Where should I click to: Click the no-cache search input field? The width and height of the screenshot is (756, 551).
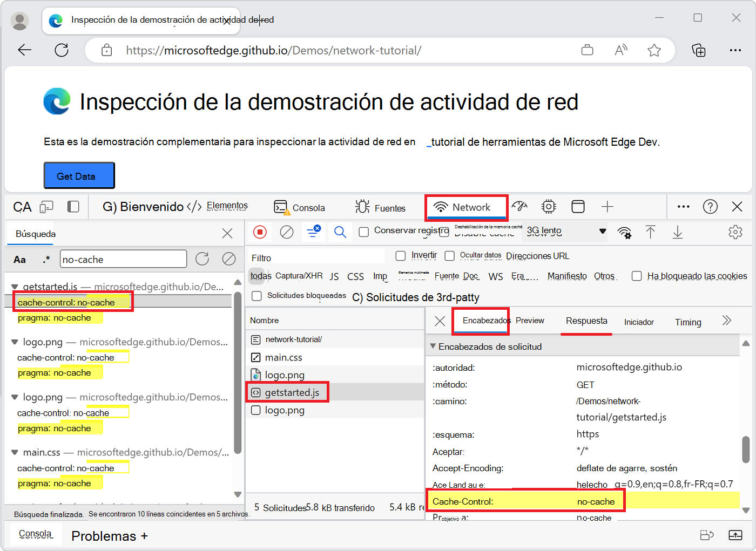123,259
